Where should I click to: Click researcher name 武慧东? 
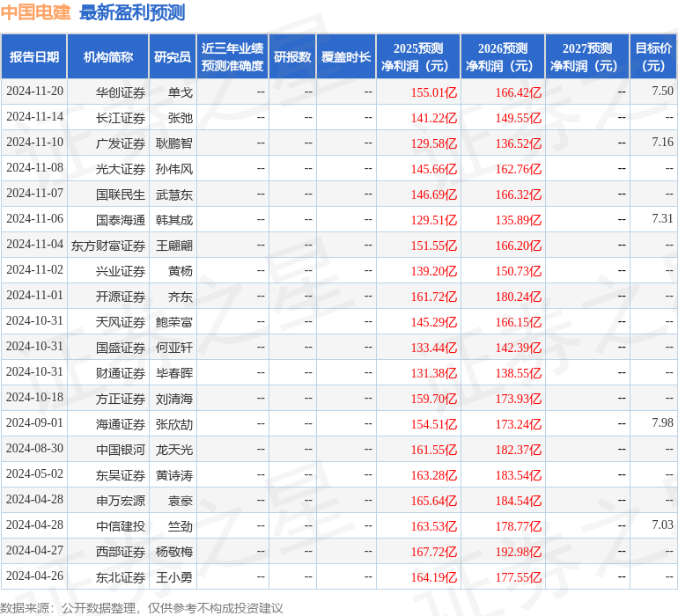click(x=174, y=194)
